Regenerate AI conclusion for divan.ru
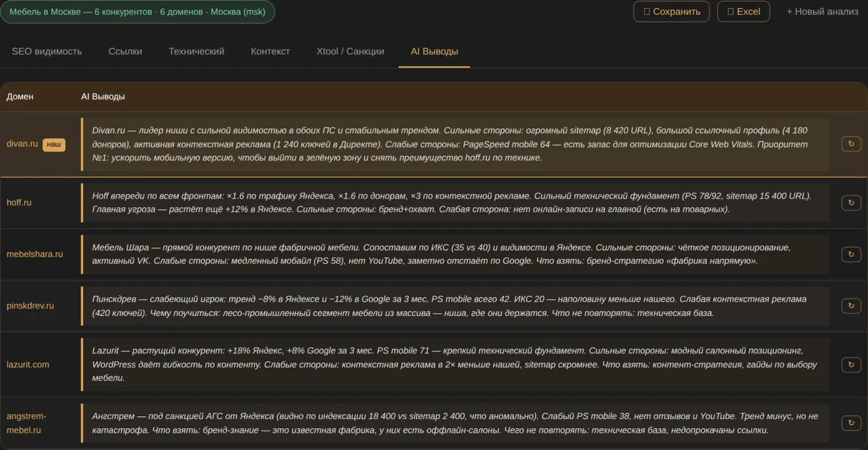This screenshot has height=450, width=868. (x=851, y=144)
